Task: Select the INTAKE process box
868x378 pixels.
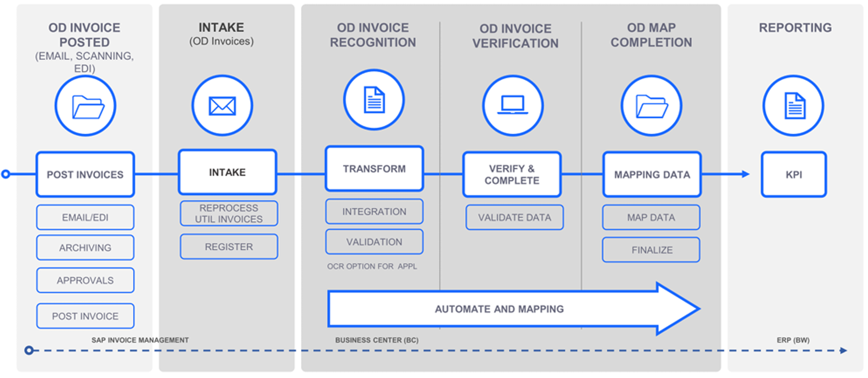Action: (227, 172)
